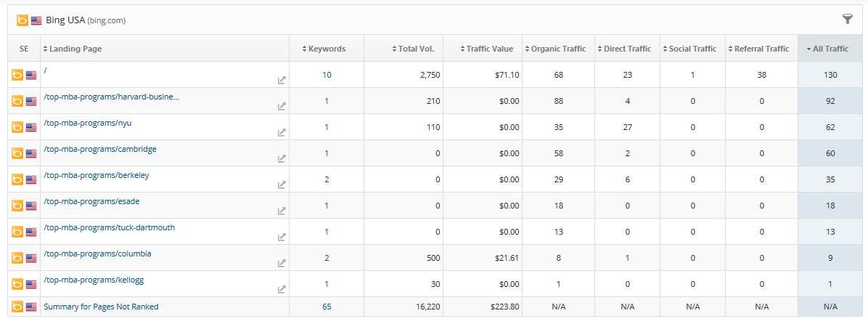
Task: Sort table by Organic Traffic column
Action: [x=557, y=49]
